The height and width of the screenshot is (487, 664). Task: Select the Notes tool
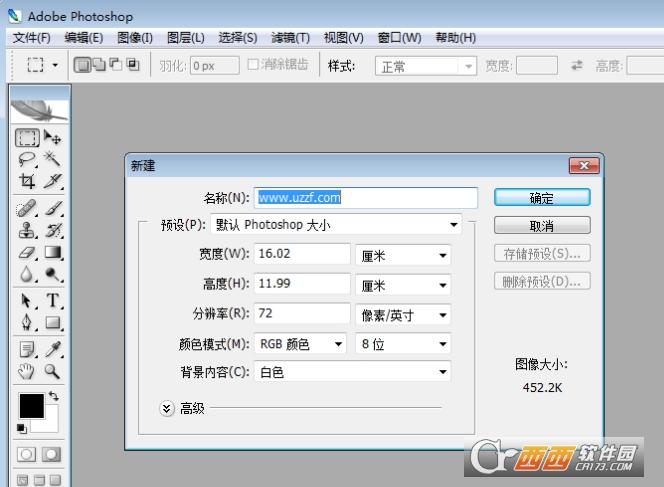pos(27,349)
